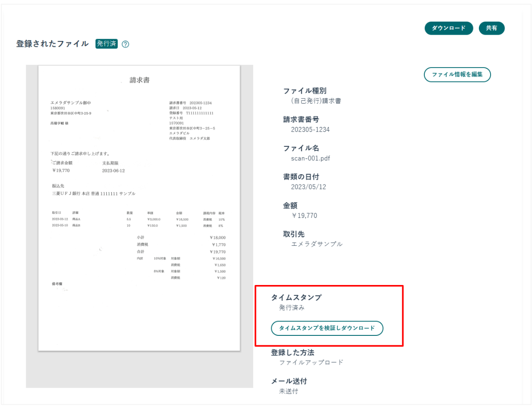This screenshot has height=407, width=532.
Task: Click ￥19,770 under the 金額 label
Action: tap(304, 216)
